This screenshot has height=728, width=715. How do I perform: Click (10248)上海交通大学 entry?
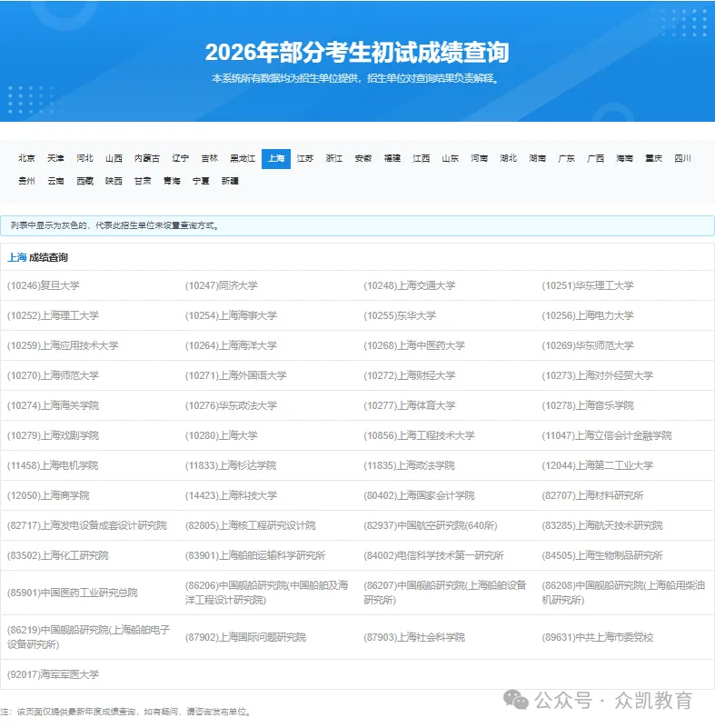[x=410, y=285]
